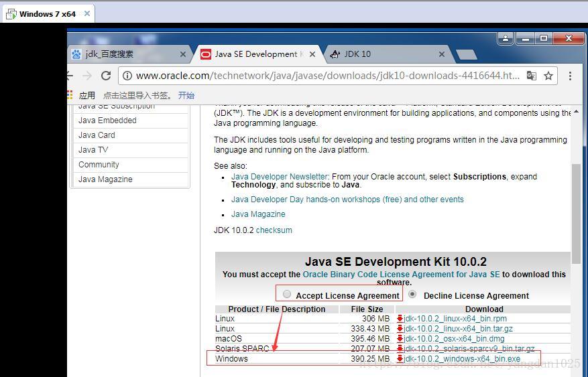Open Java Developer Day hands-on workshops link
The image size is (588, 377).
(347, 200)
